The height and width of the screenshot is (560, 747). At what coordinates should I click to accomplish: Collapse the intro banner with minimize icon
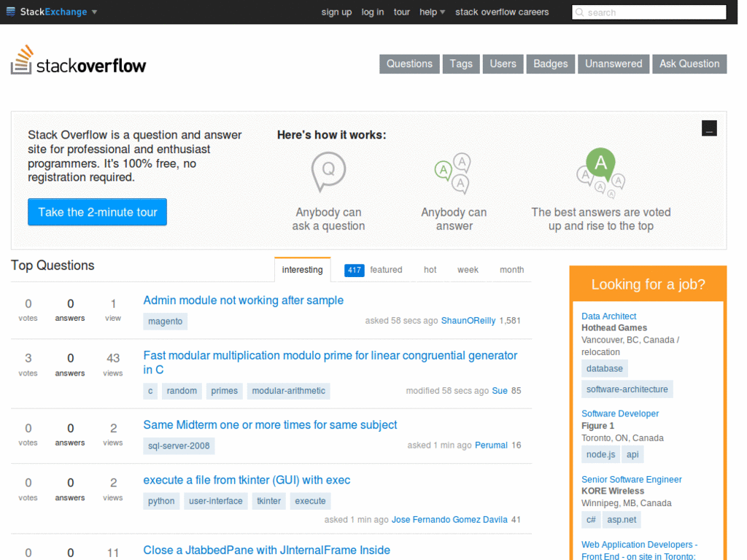709,128
